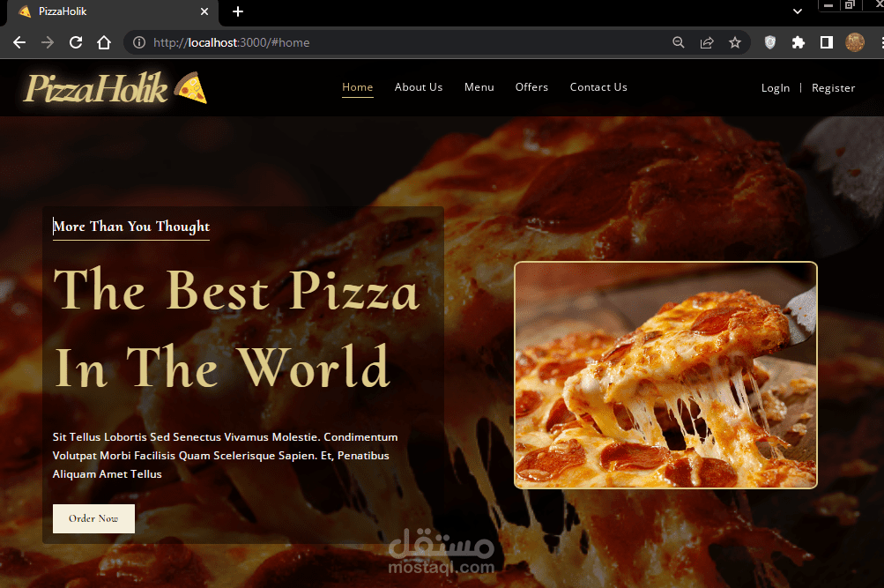
Task: Bookmark the page via the star icon
Action: [735, 41]
